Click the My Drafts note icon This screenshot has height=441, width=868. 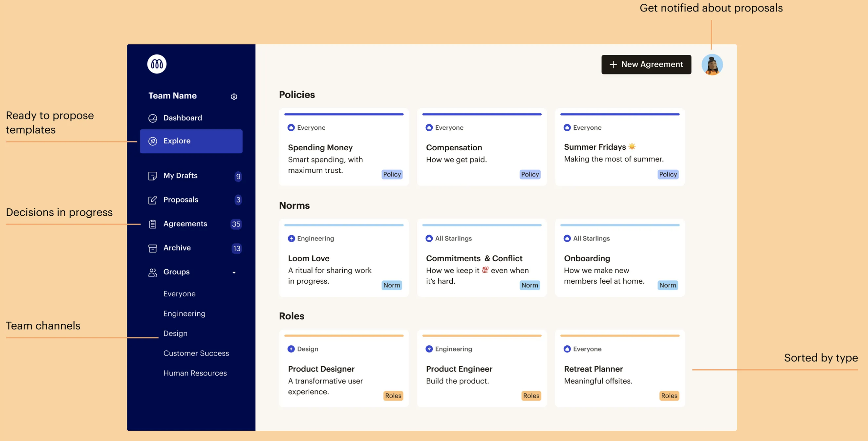[153, 176]
